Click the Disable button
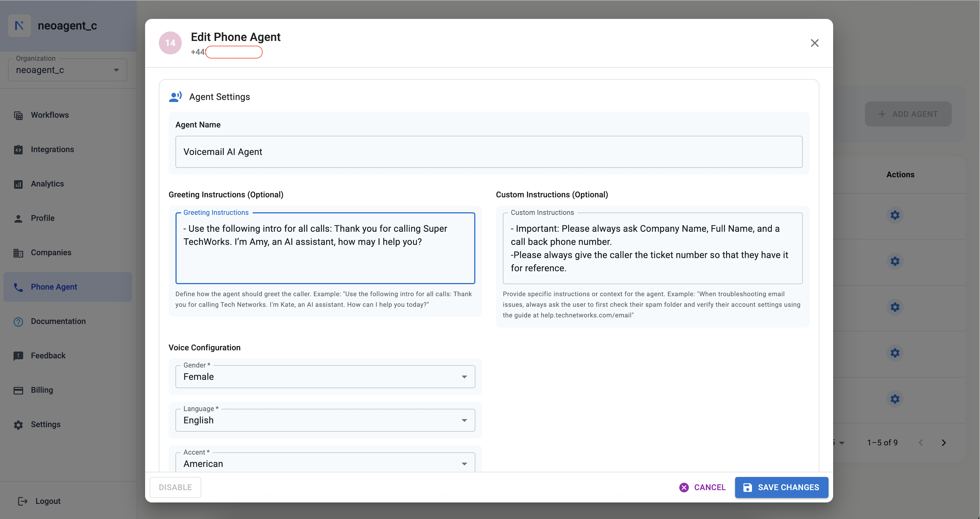The image size is (980, 519). point(175,487)
